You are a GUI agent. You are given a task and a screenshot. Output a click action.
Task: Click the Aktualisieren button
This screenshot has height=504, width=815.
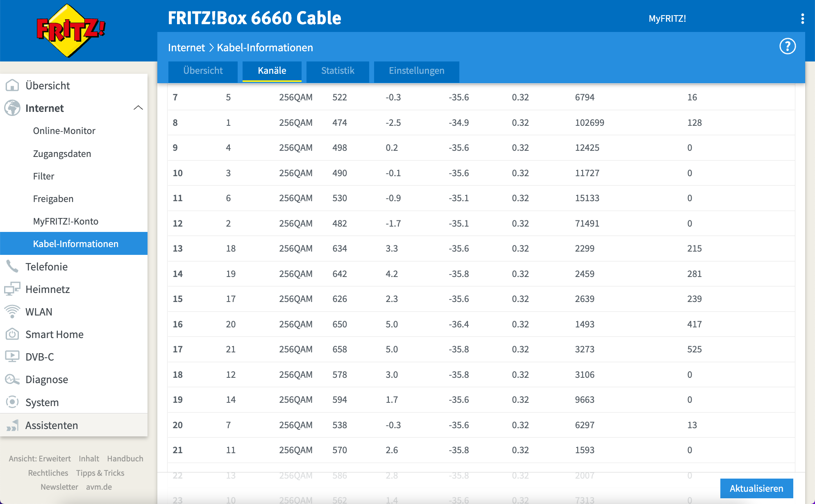756,488
